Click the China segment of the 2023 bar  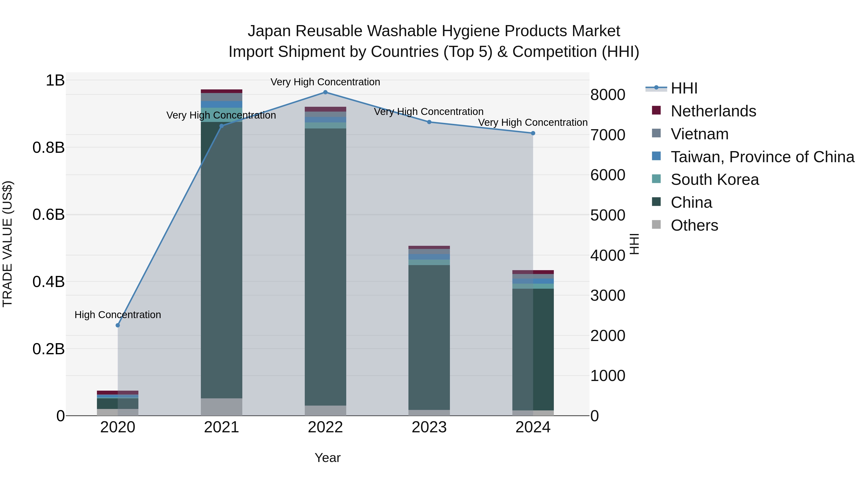429,337
